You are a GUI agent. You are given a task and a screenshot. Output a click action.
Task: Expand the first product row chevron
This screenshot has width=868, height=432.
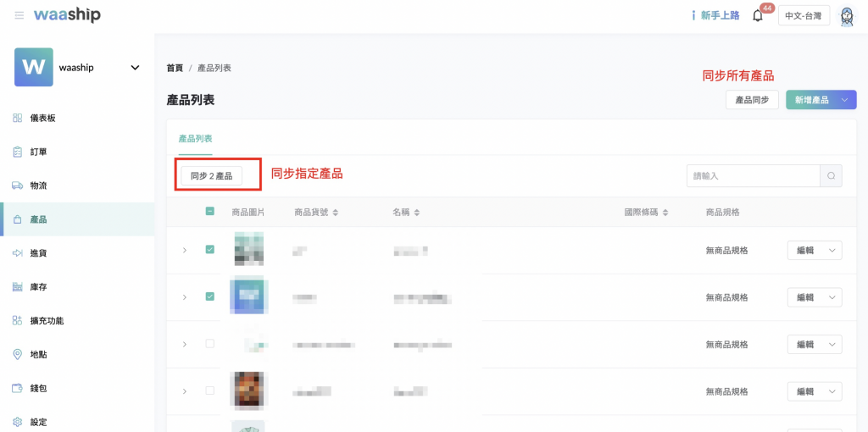184,250
